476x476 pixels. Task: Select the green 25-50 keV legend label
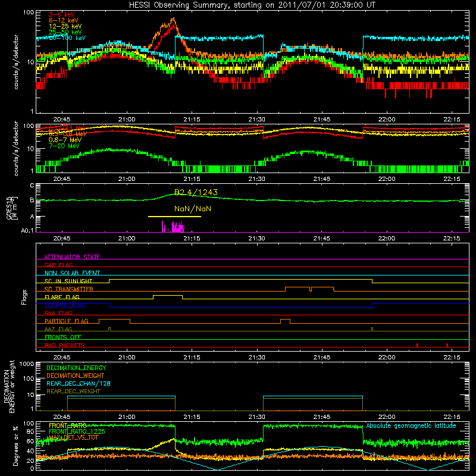[x=65, y=32]
